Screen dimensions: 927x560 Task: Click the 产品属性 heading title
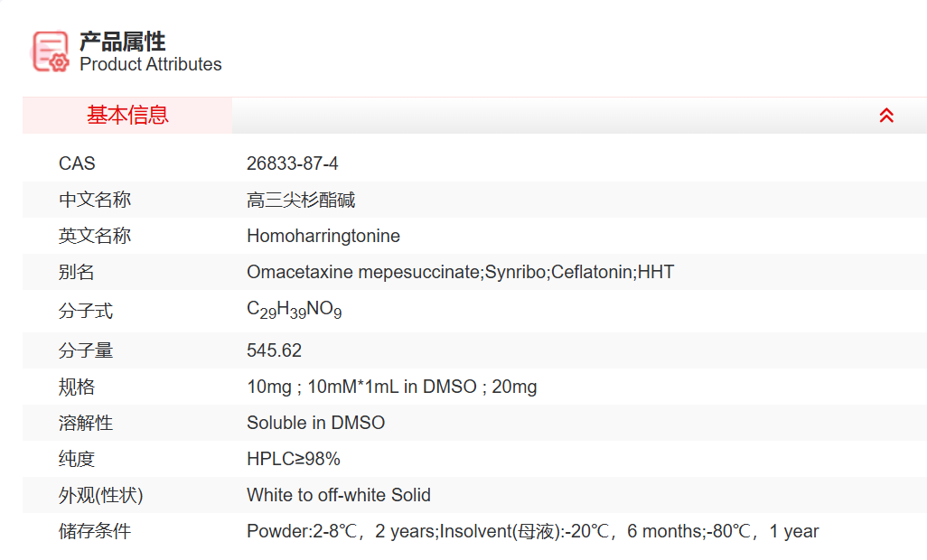[122, 42]
